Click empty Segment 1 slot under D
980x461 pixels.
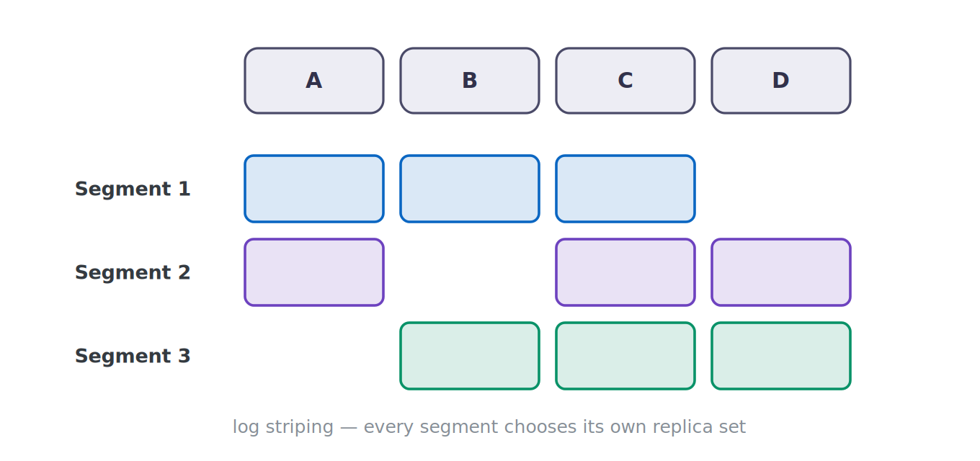(781, 189)
